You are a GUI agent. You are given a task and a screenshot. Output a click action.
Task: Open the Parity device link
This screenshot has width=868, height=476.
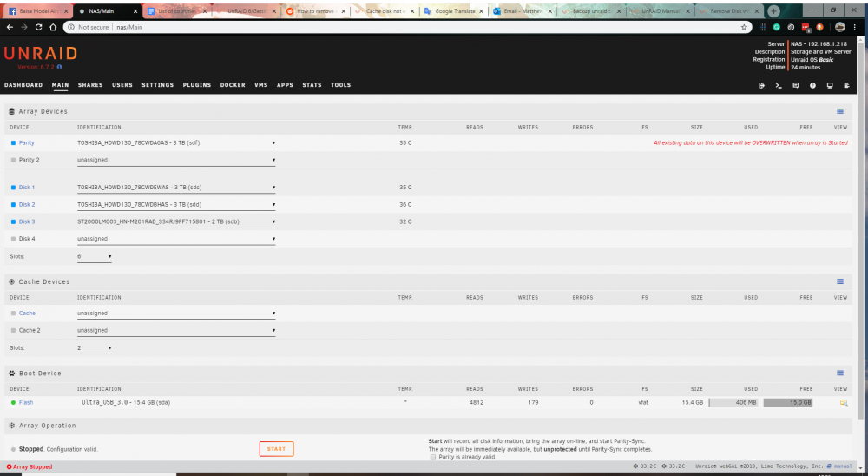pyautogui.click(x=27, y=143)
